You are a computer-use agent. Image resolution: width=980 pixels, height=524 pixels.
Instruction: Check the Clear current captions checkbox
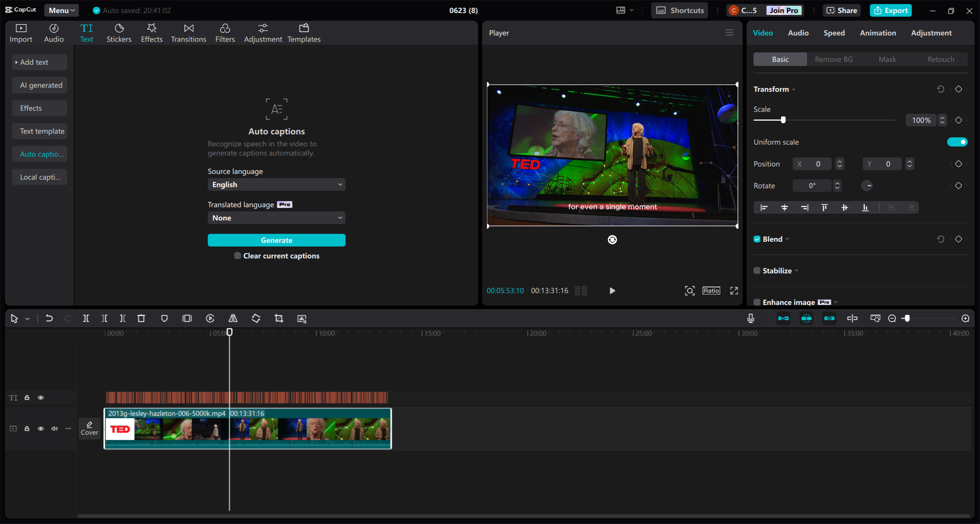(237, 255)
